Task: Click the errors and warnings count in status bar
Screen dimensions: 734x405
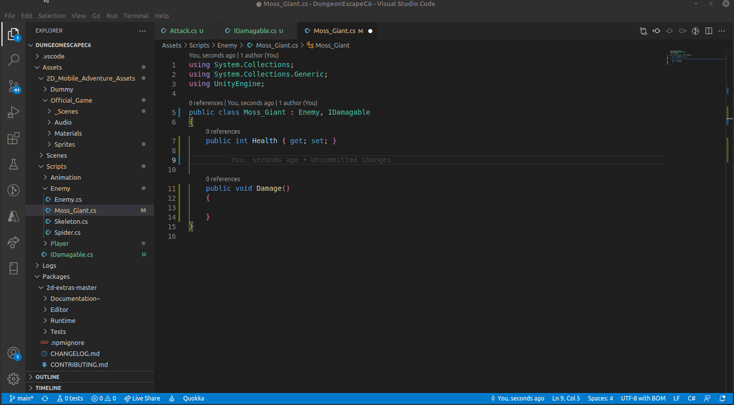Action: (x=103, y=398)
